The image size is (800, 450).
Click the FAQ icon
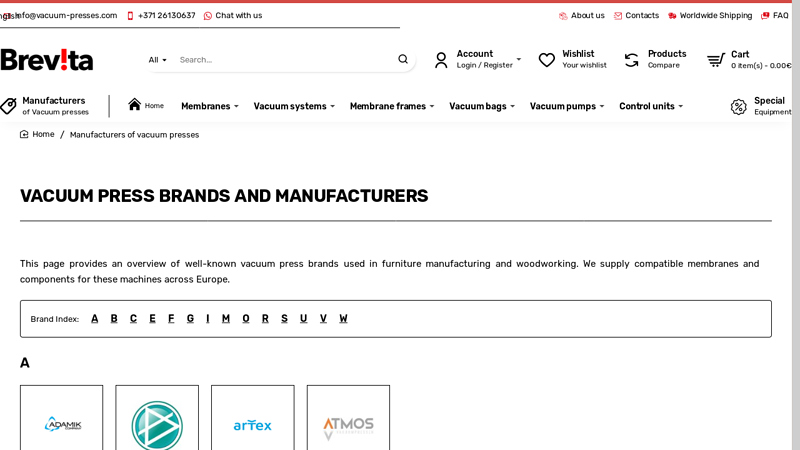click(x=765, y=16)
